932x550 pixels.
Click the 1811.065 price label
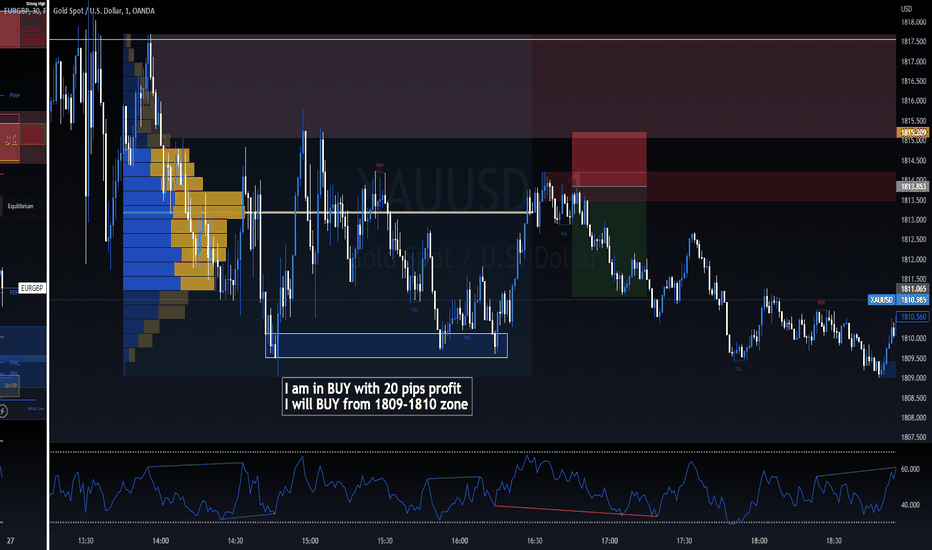click(x=913, y=289)
